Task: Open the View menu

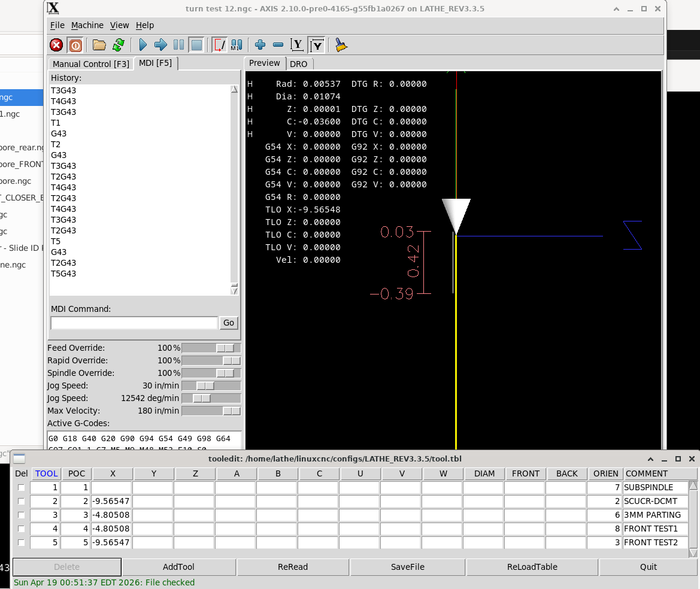Action: point(119,25)
